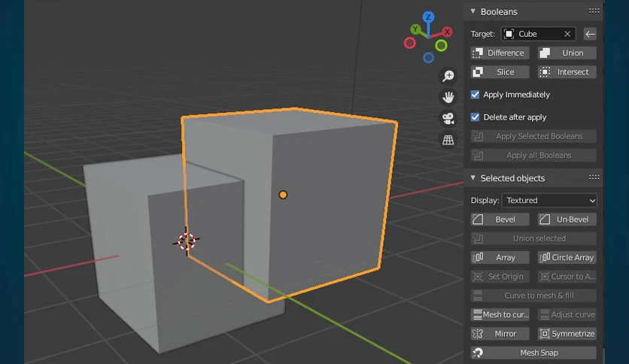Click the 3D cursor in the viewport
The image size is (629, 364).
[187, 241]
